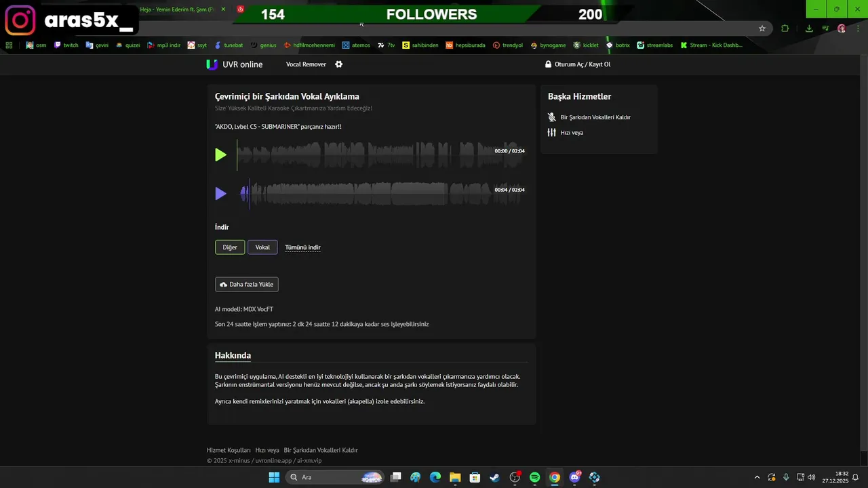The image size is (868, 488).
Task: Open Spotify from the taskbar
Action: tap(534, 477)
